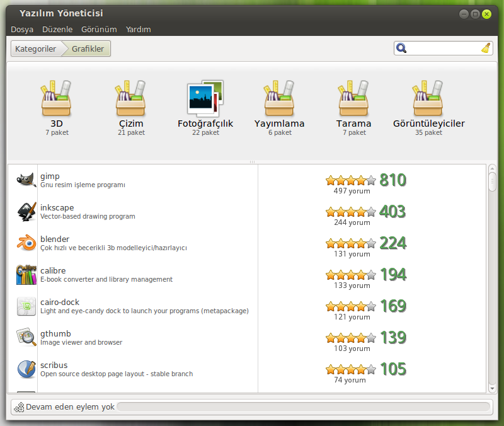Click the status bar activity icon

click(x=19, y=407)
